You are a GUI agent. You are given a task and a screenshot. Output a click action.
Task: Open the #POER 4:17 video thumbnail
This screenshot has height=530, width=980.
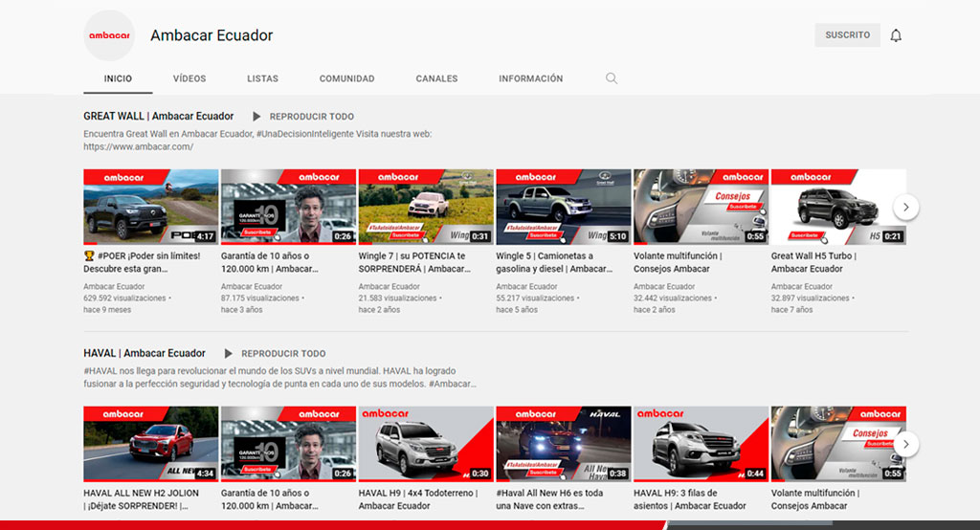(x=151, y=207)
